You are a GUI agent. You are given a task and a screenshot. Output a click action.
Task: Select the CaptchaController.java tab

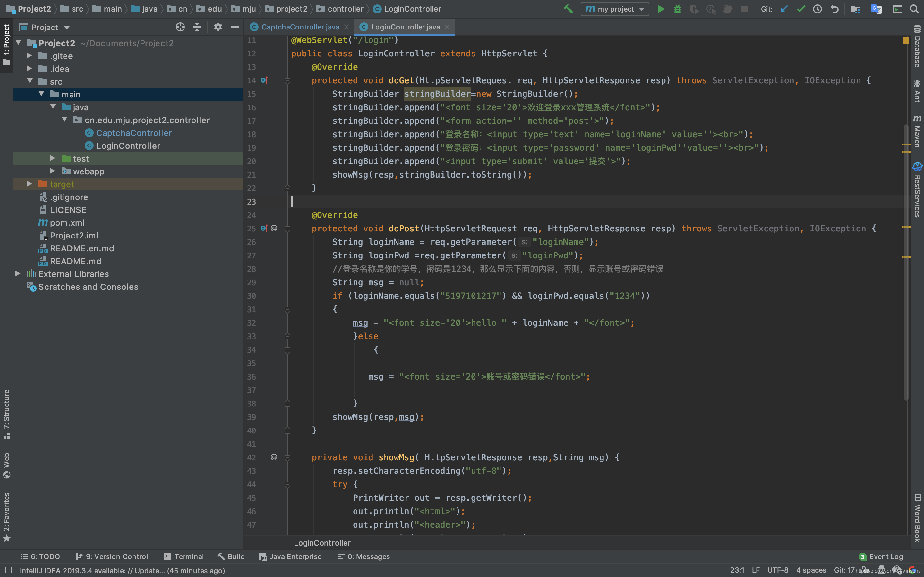point(299,27)
